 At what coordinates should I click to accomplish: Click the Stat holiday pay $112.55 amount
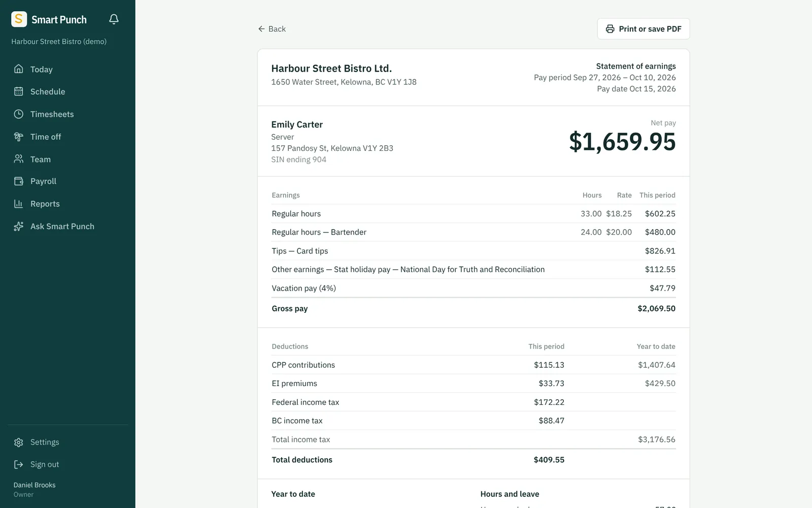(x=660, y=269)
